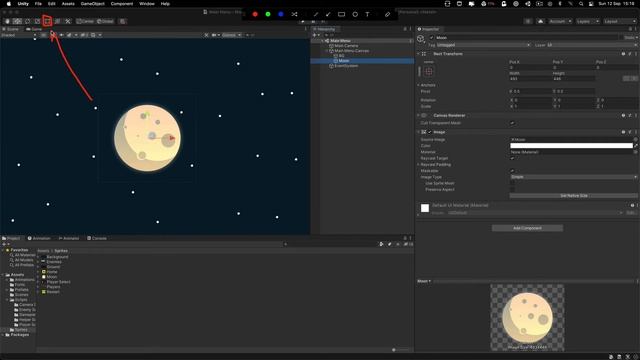Switch to the Scene tab
640x360 pixels.
11,29
